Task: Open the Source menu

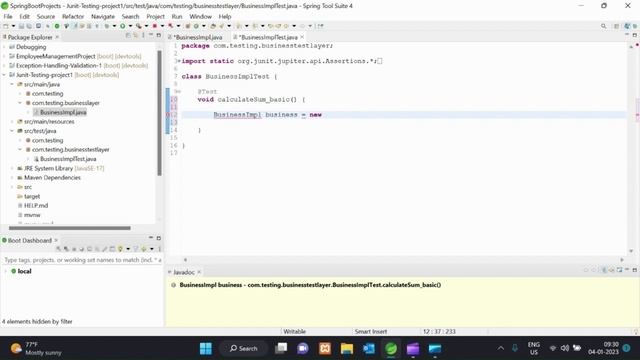Action: (46, 16)
